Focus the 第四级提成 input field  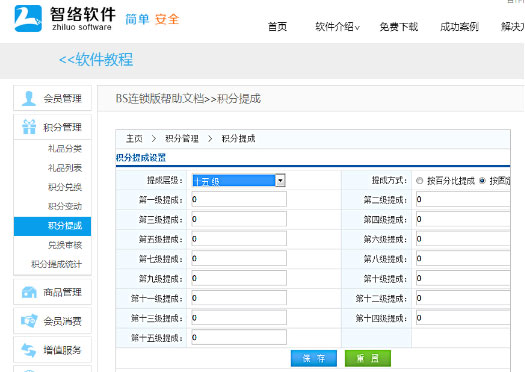click(463, 219)
